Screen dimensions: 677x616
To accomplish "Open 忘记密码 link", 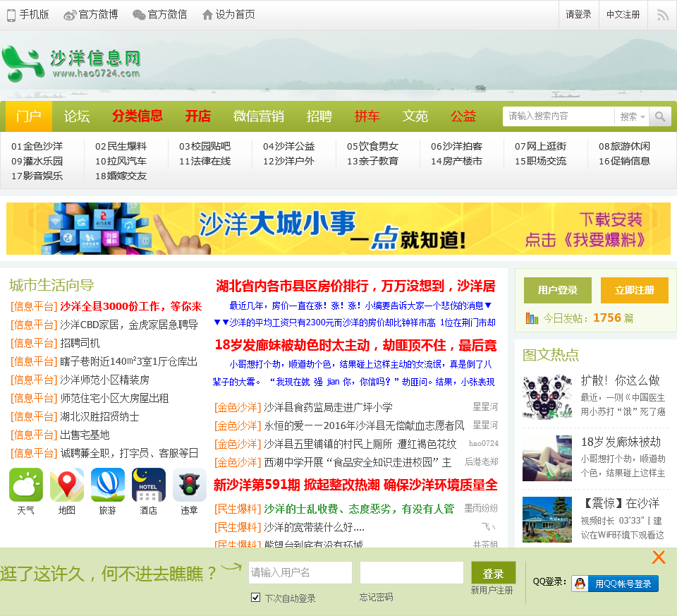I will pyautogui.click(x=376, y=597).
